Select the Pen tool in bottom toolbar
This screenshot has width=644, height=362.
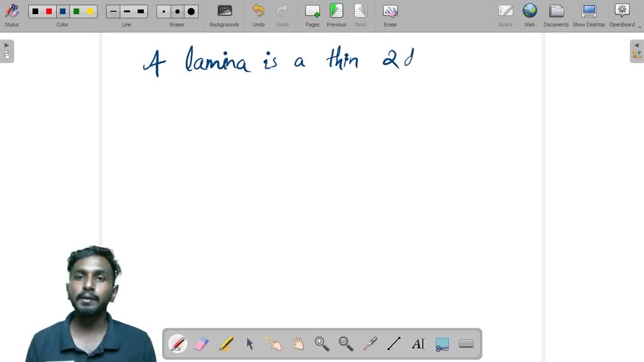click(178, 344)
